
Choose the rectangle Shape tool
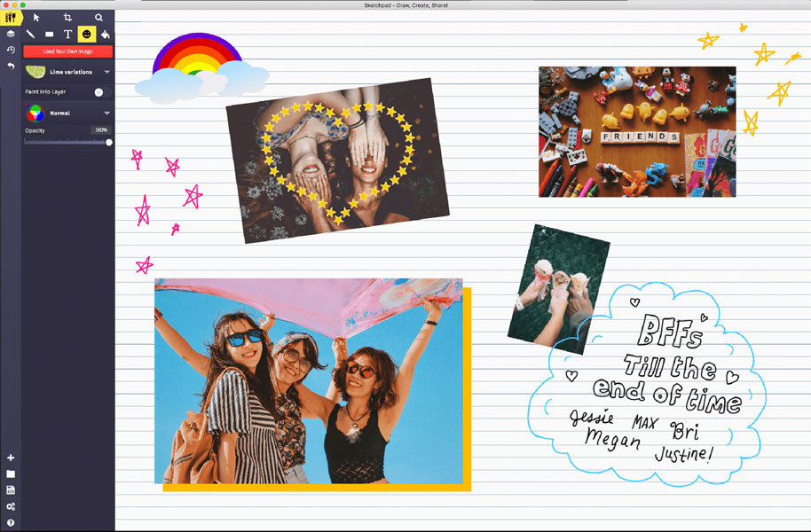[x=50, y=35]
